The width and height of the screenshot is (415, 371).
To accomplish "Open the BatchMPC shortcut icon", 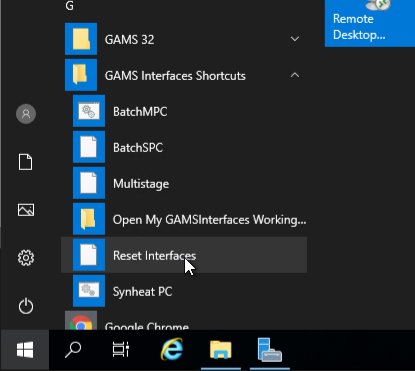I will (x=89, y=111).
